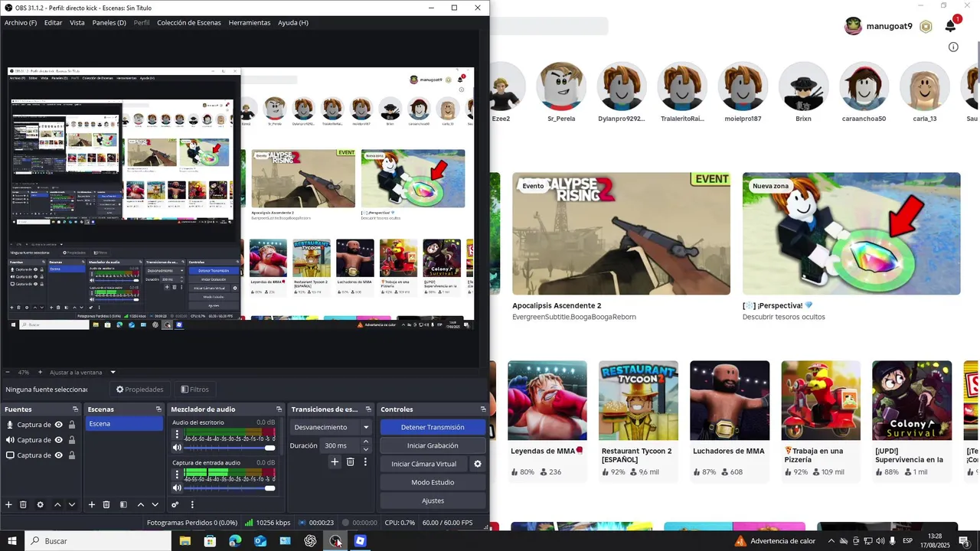Move source down in Fuentes toolbar

[x=72, y=504]
